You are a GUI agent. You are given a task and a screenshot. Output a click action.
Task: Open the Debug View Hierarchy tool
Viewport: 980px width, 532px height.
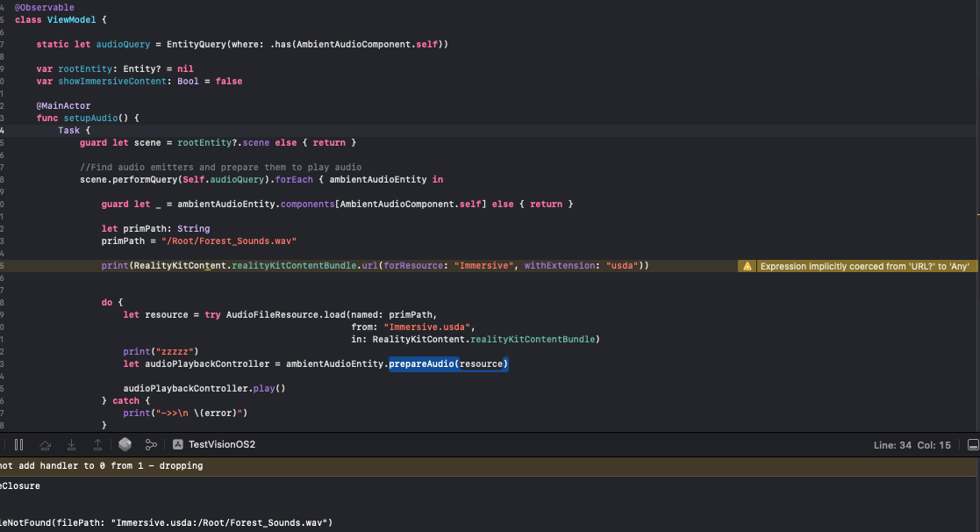pyautogui.click(x=125, y=444)
